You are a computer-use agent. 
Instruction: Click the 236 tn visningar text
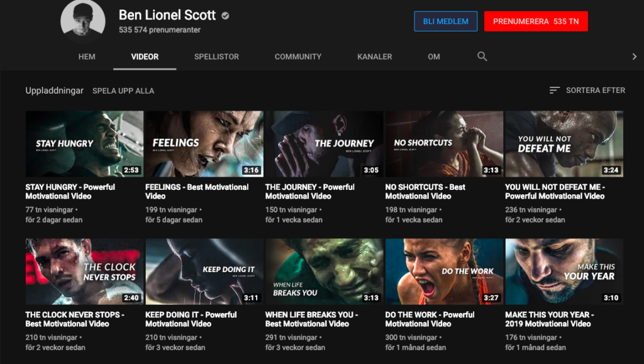[531, 210]
